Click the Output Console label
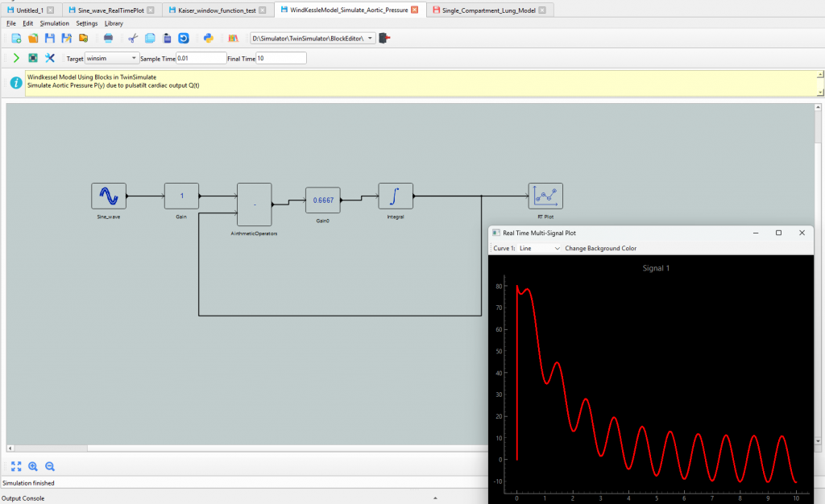 [23, 498]
